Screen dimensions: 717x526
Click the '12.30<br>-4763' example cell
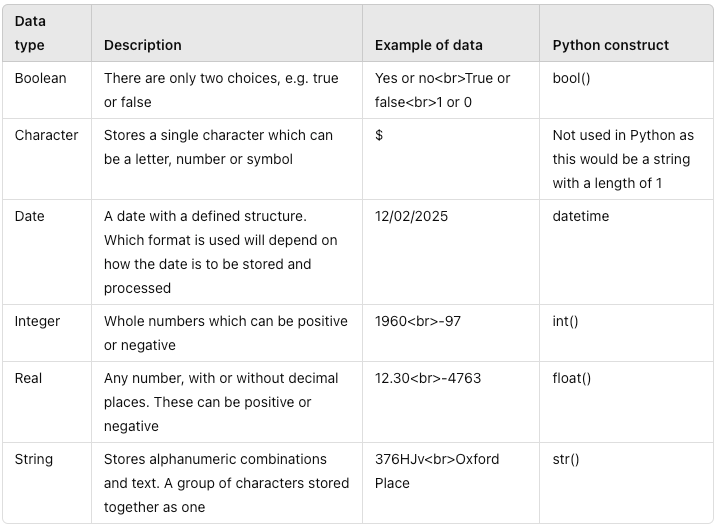428,378
